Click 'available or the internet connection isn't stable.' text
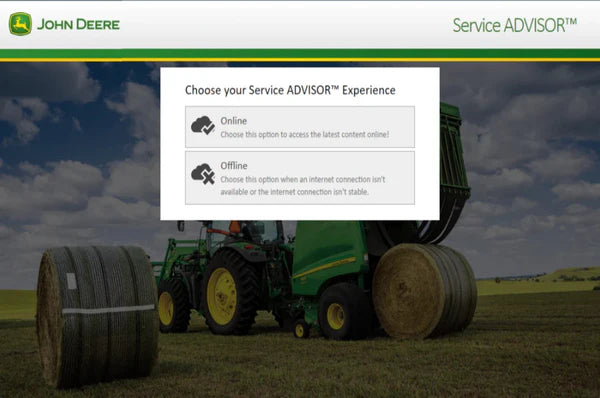Viewport: 600px width, 398px height. tap(295, 192)
